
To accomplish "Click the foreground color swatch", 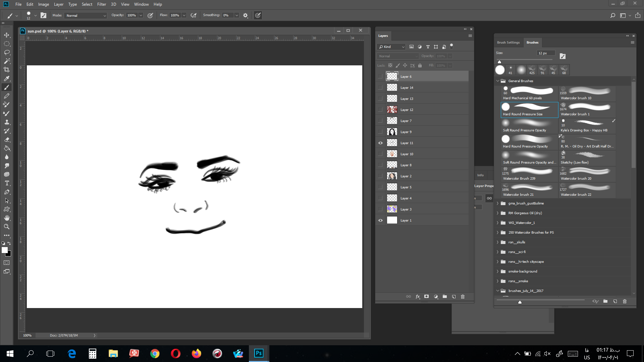I will [4, 250].
